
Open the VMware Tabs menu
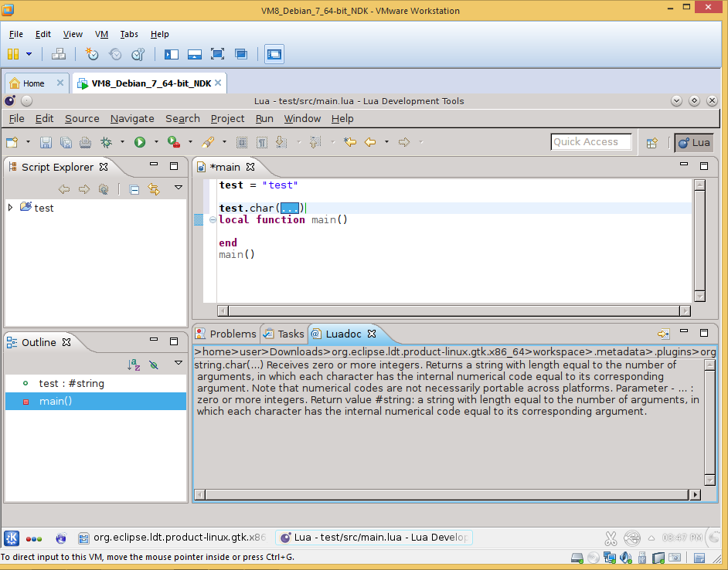coord(129,34)
